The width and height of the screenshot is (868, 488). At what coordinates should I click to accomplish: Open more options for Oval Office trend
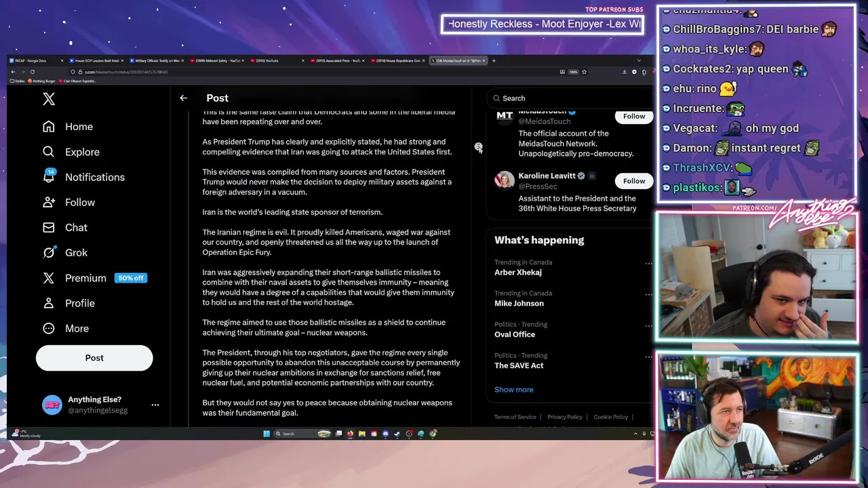648,325
